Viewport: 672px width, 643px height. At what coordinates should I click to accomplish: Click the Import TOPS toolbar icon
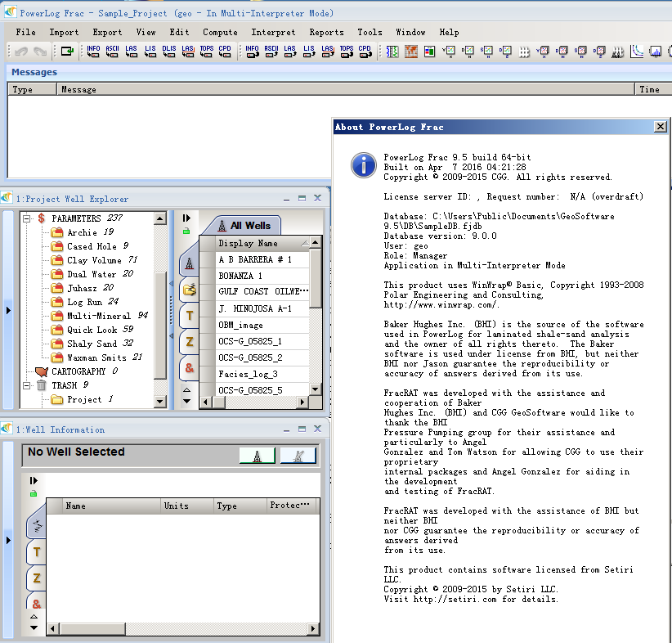[x=207, y=52]
